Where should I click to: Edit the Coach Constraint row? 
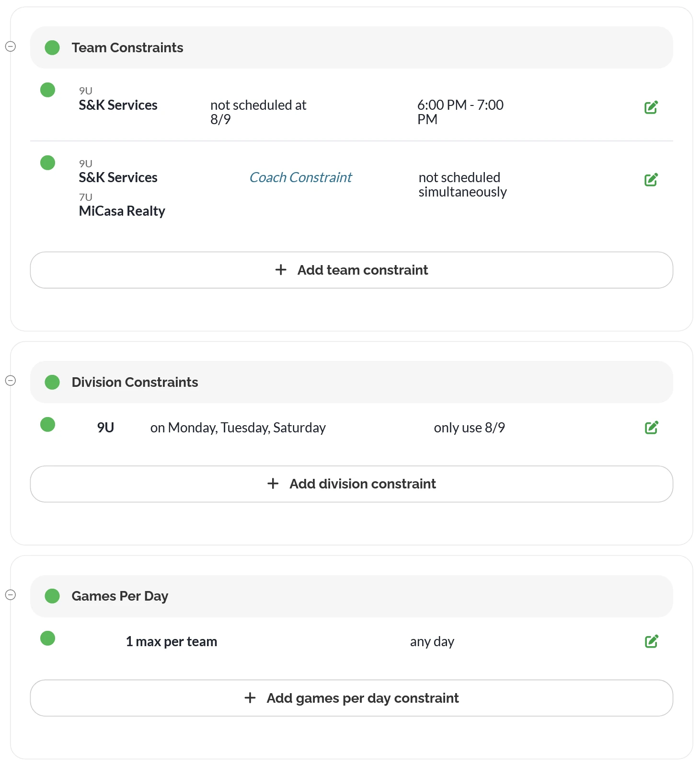pos(651,180)
